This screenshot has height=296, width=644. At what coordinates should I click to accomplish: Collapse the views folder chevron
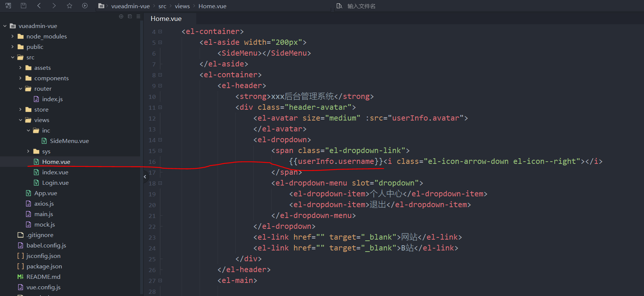(x=20, y=120)
